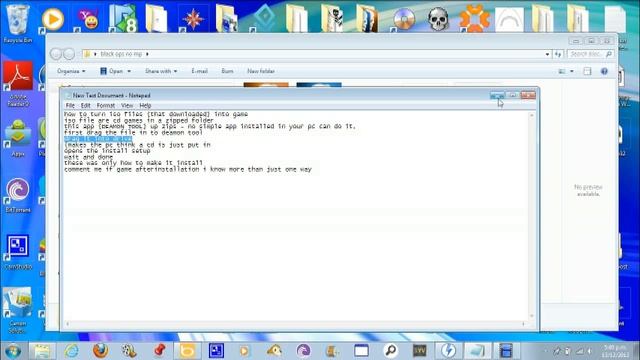Open the BitTorrent desktop shortcut
The image size is (640, 360).
point(18,195)
